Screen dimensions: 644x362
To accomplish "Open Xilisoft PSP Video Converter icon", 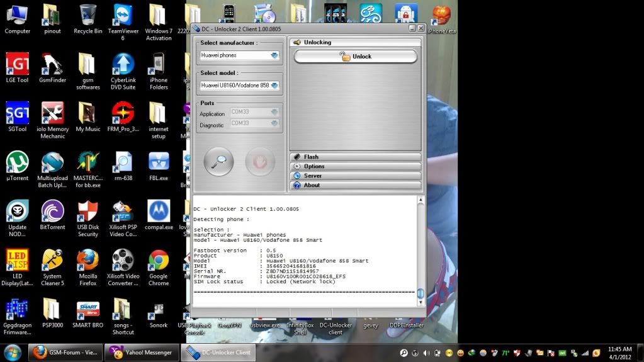I will coord(123,218).
